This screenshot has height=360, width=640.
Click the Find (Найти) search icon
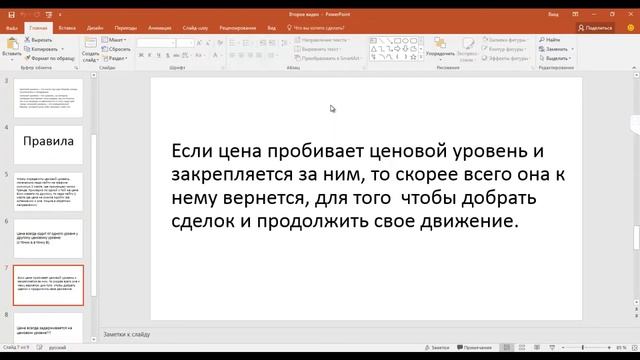click(x=542, y=40)
